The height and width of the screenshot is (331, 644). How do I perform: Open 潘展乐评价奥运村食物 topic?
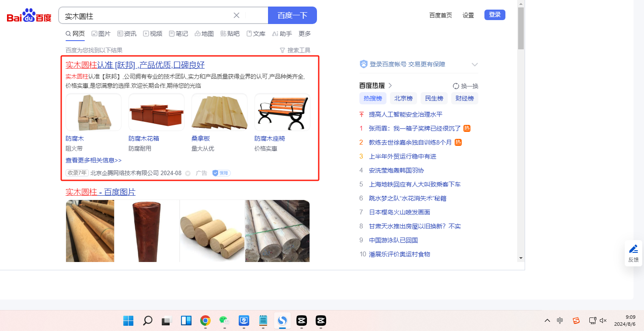[400, 254]
